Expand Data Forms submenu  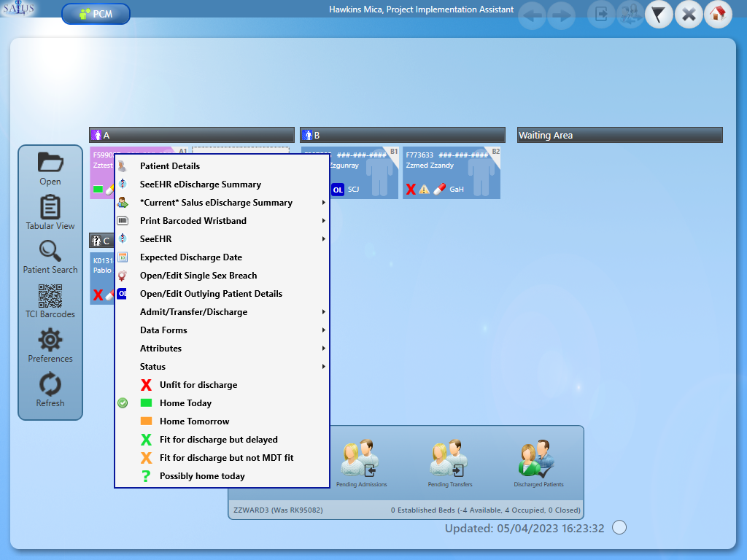(222, 330)
